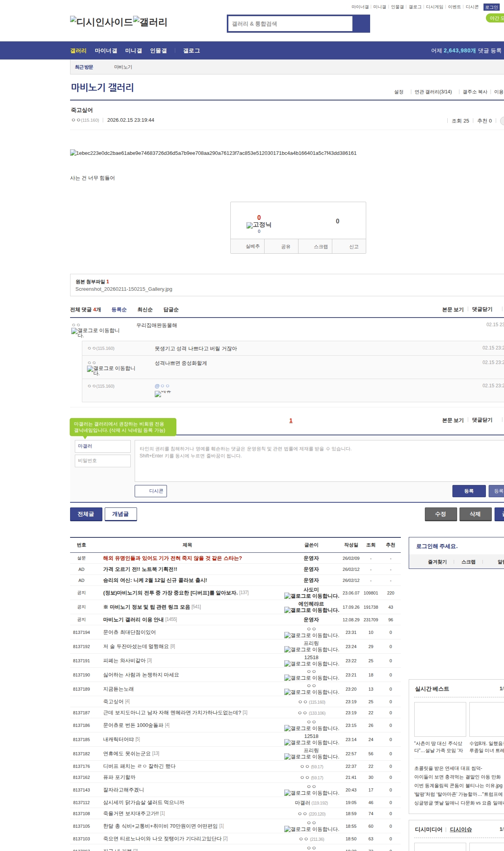This screenshot has height=851, width=504.
Task: Click 즐겨찾기 in login box
Action: (437, 562)
